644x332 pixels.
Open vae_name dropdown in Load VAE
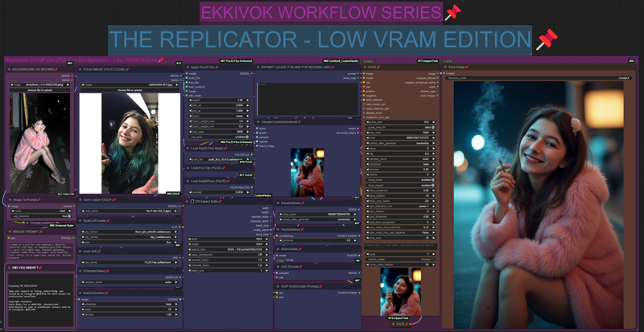pos(130,262)
